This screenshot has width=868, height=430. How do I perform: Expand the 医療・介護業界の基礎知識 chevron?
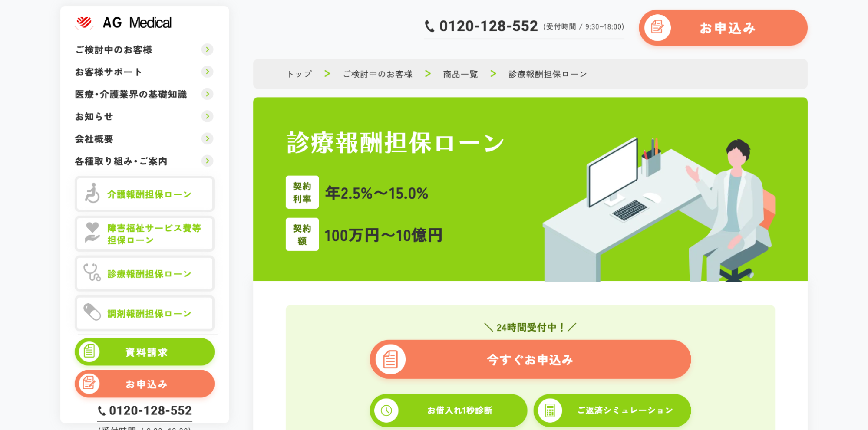click(208, 94)
